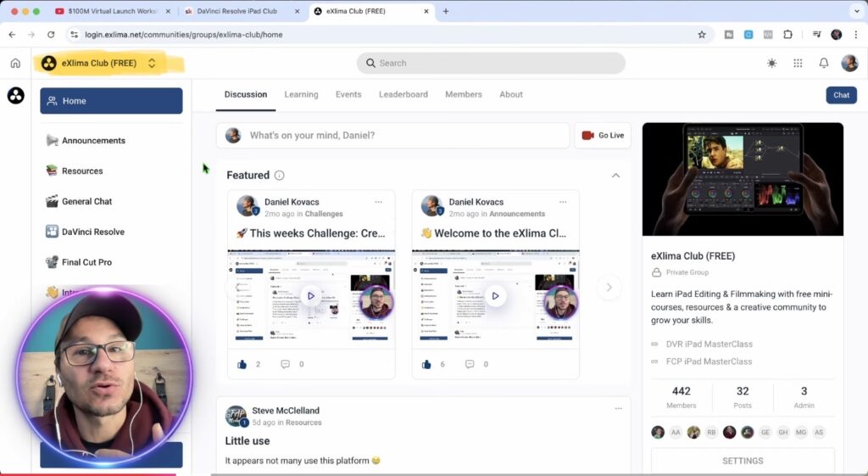Image resolution: width=868 pixels, height=476 pixels.
Task: Open options menu on the Welcome post
Action: click(x=563, y=202)
